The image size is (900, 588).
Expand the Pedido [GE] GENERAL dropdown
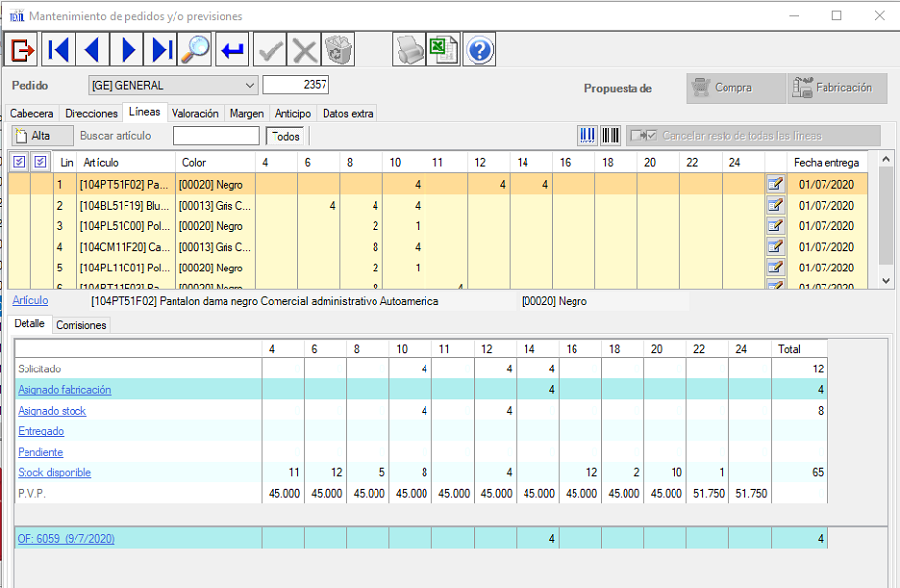click(249, 86)
